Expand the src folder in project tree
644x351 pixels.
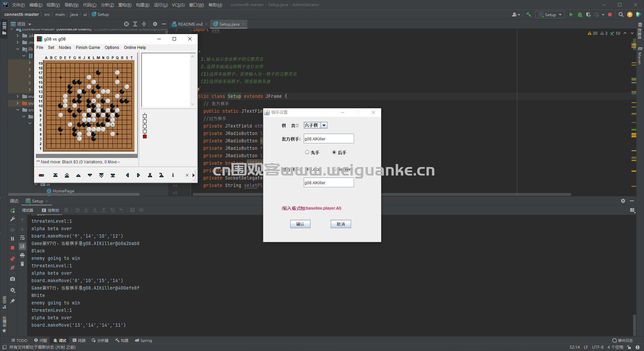[18, 110]
